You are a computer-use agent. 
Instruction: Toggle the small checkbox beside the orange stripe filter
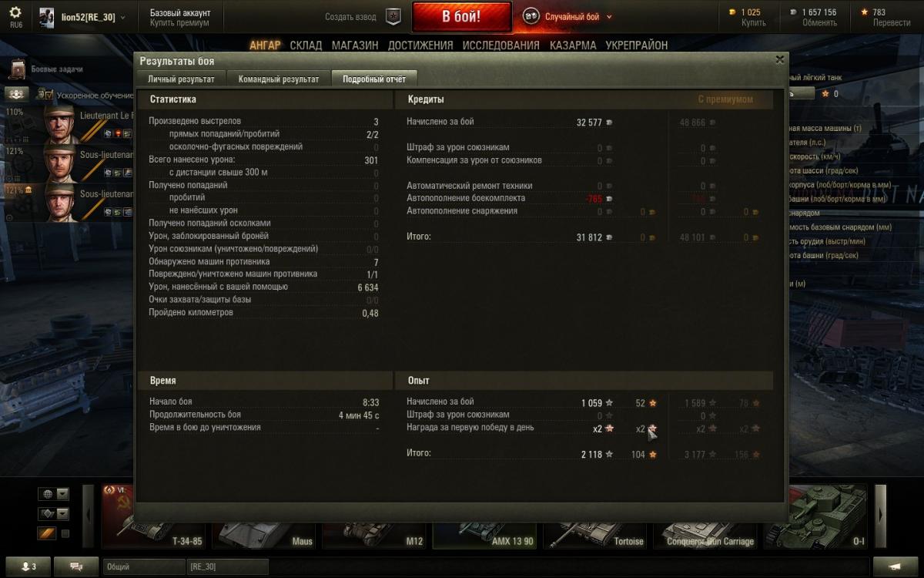coord(65,533)
